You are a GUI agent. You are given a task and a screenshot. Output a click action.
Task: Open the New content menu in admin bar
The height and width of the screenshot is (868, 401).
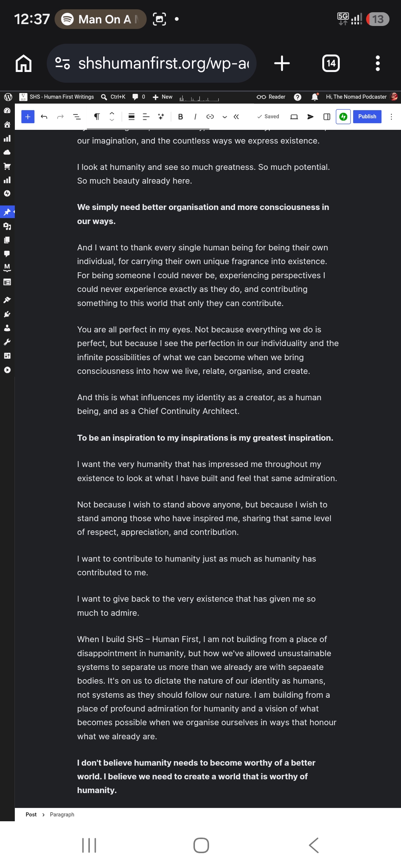[x=163, y=97]
